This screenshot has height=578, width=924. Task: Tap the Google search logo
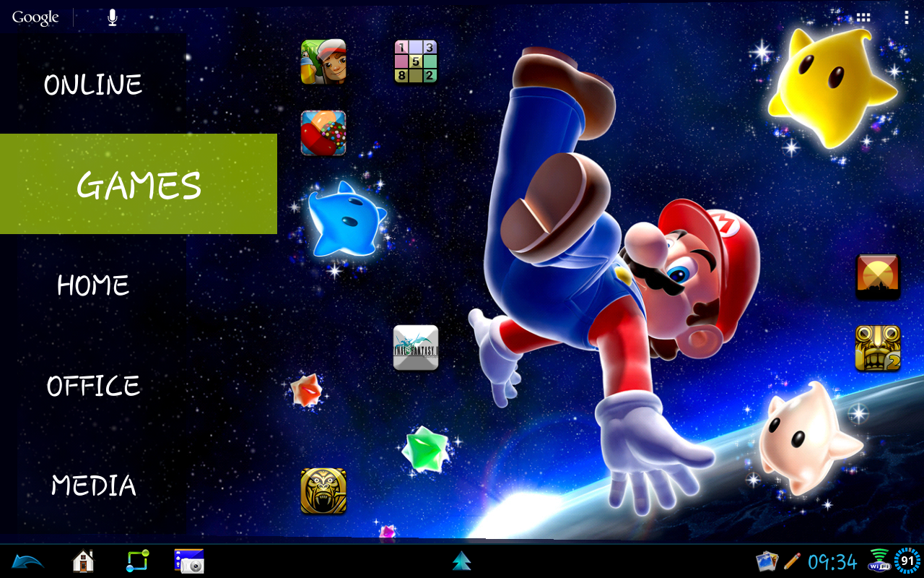pyautogui.click(x=35, y=17)
